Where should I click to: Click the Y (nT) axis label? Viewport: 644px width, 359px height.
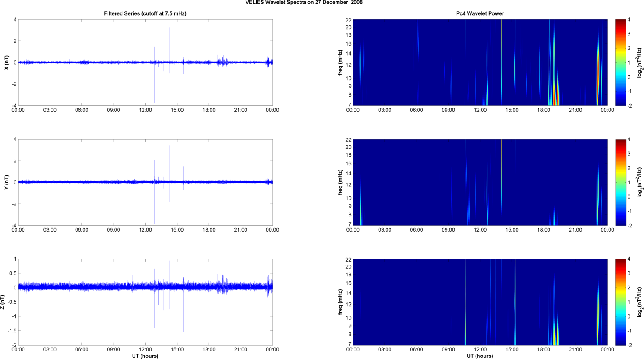(x=6, y=182)
